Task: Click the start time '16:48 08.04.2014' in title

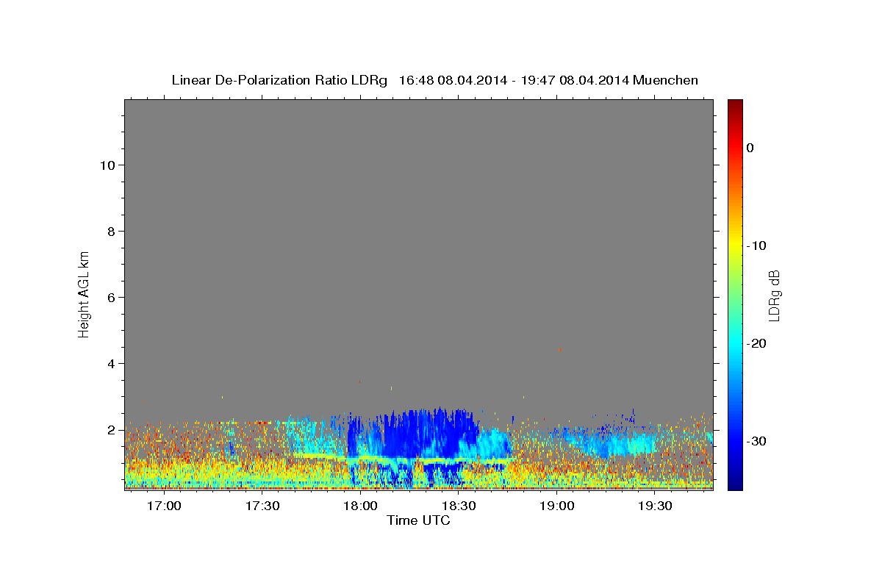Action: 453,80
